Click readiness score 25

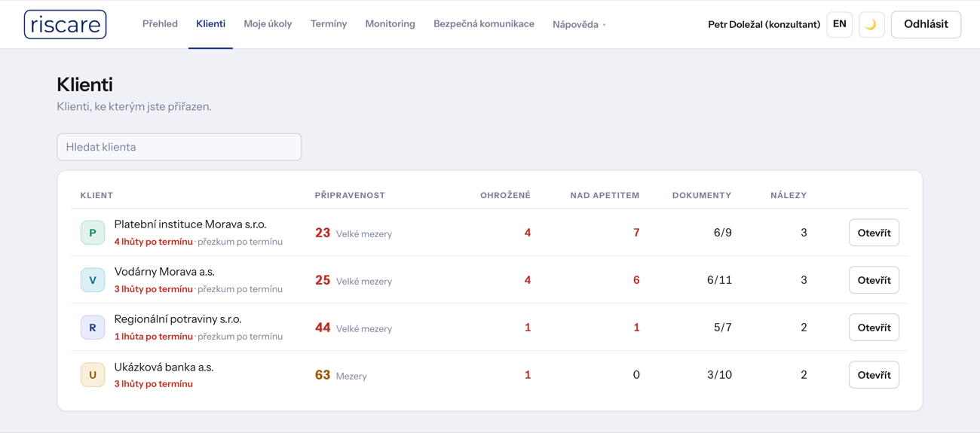coord(323,280)
